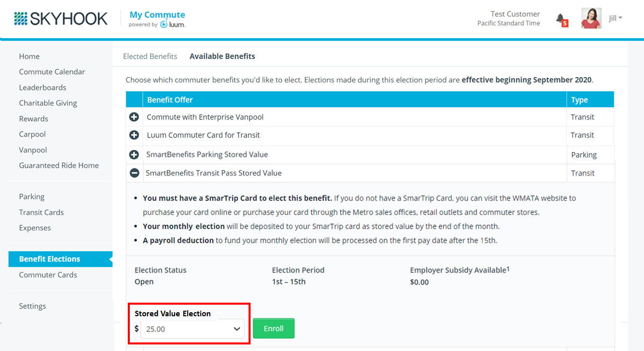Click the Election Status Open value
The height and width of the screenshot is (351, 644).
click(144, 282)
